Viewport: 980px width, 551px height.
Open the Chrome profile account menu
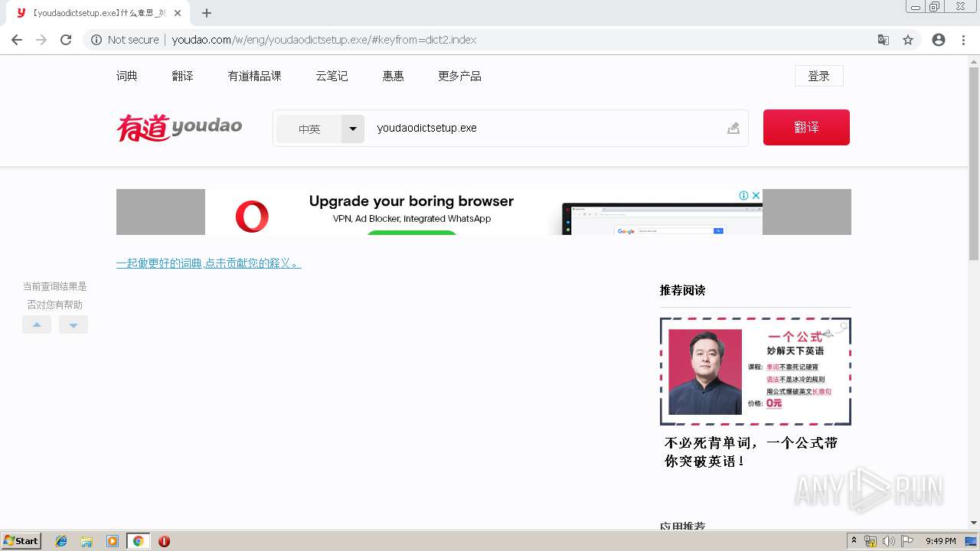pos(939,40)
